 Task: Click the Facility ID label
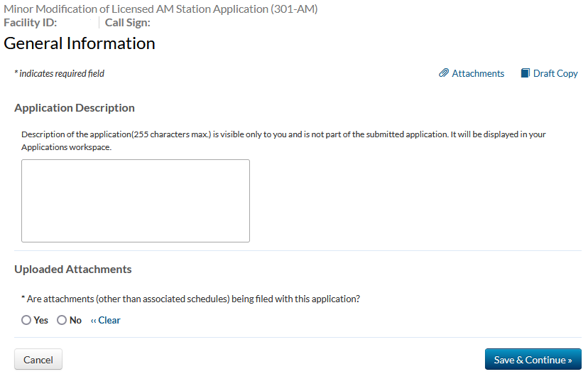[31, 22]
